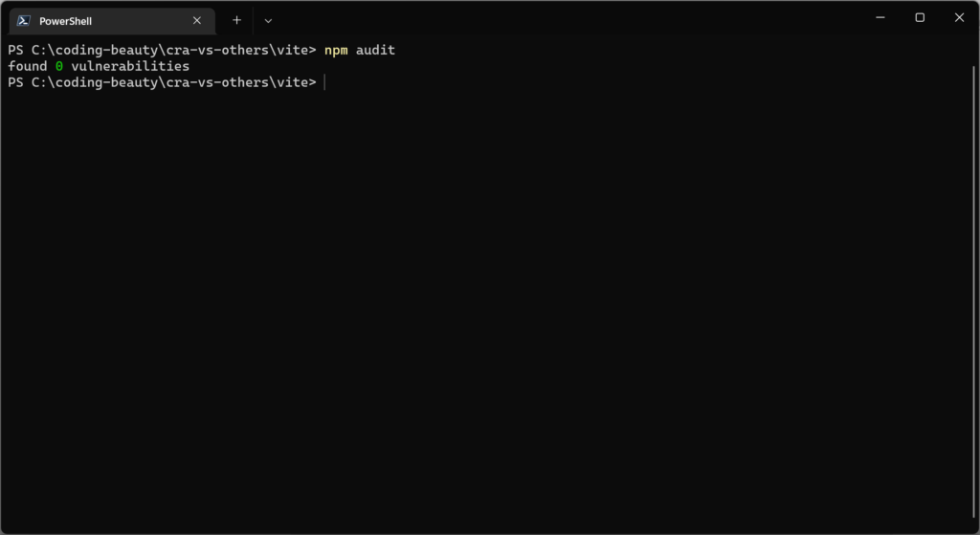Open a new tab with the plus button
The width and height of the screenshot is (980, 535).
point(236,20)
